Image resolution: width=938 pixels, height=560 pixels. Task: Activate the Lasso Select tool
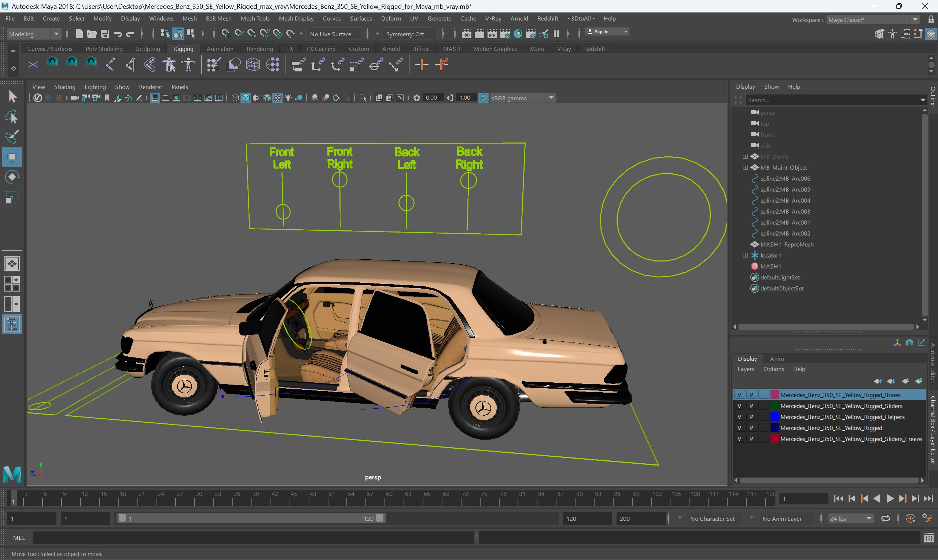pos(12,117)
